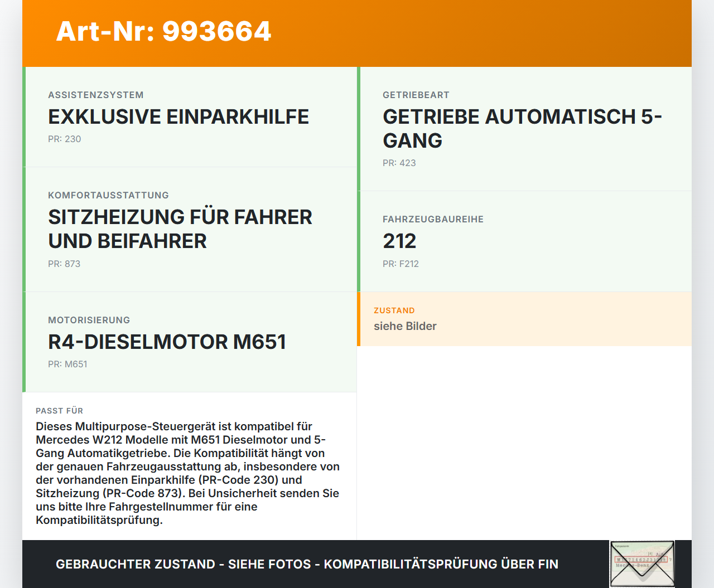714x588 pixels.
Task: Click the compatibility description paragraph
Action: pyautogui.click(x=188, y=473)
